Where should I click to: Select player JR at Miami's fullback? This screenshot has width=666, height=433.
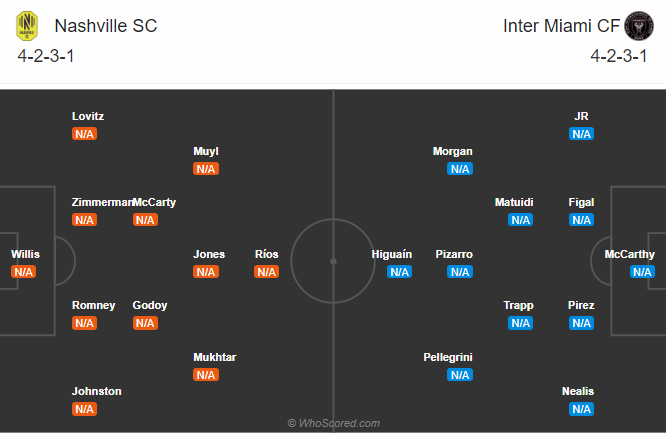point(581,116)
